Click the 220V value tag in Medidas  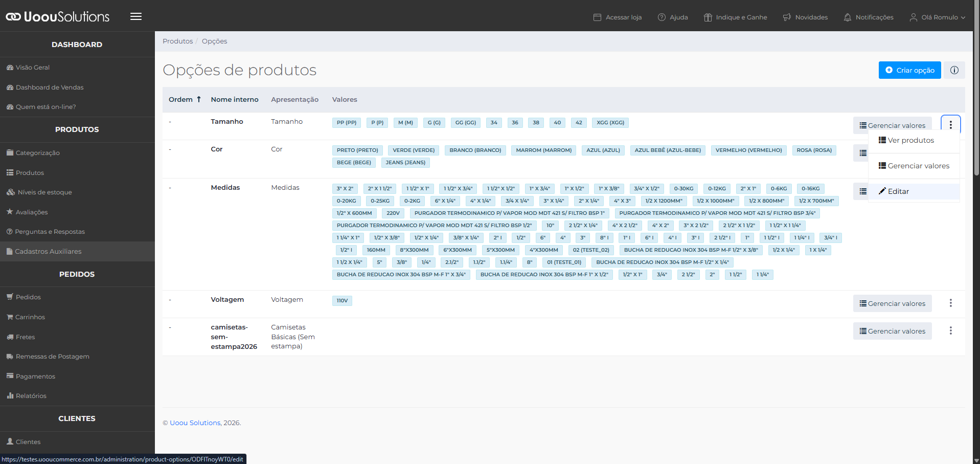coord(393,213)
